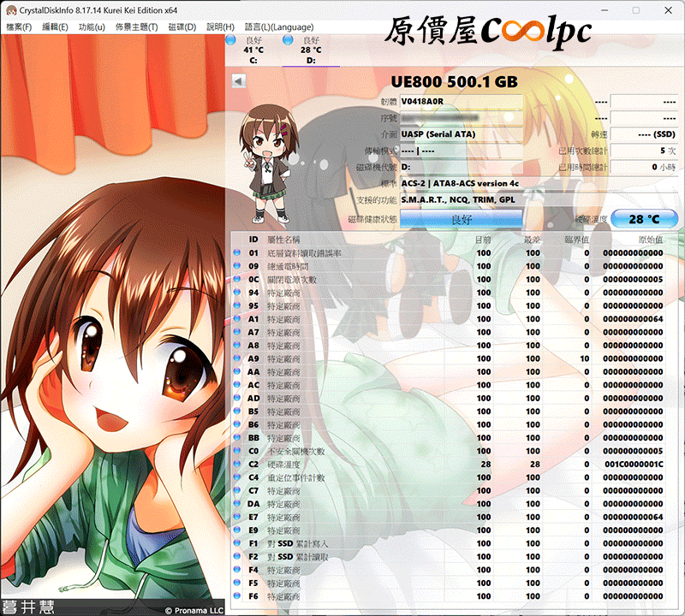This screenshot has width=685, height=616.
Task: Click the blue indicator on row B6
Action: pyautogui.click(x=237, y=423)
